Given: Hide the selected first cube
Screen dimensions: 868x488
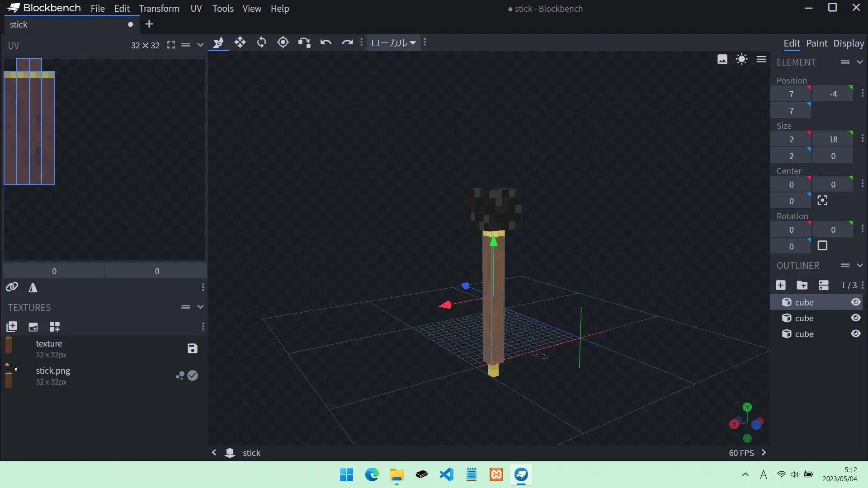Looking at the screenshot, I should pos(856,302).
